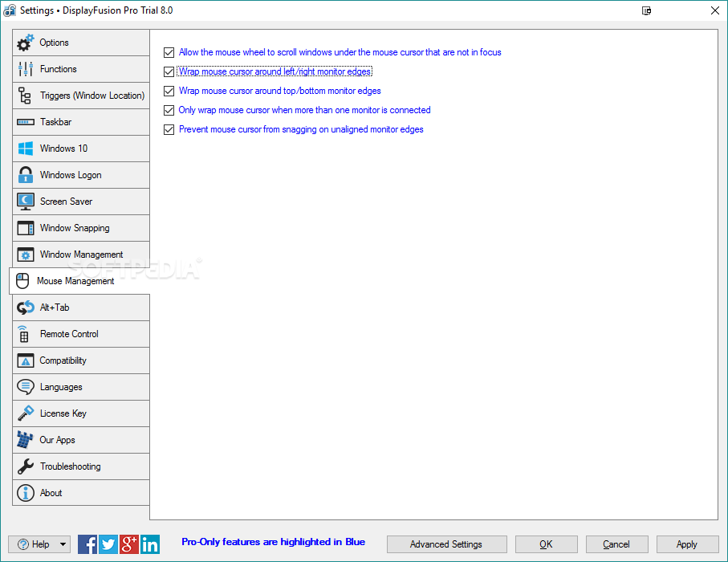Viewport: 728px width, 562px height.
Task: Select the Troubleshooting tab
Action: point(81,466)
